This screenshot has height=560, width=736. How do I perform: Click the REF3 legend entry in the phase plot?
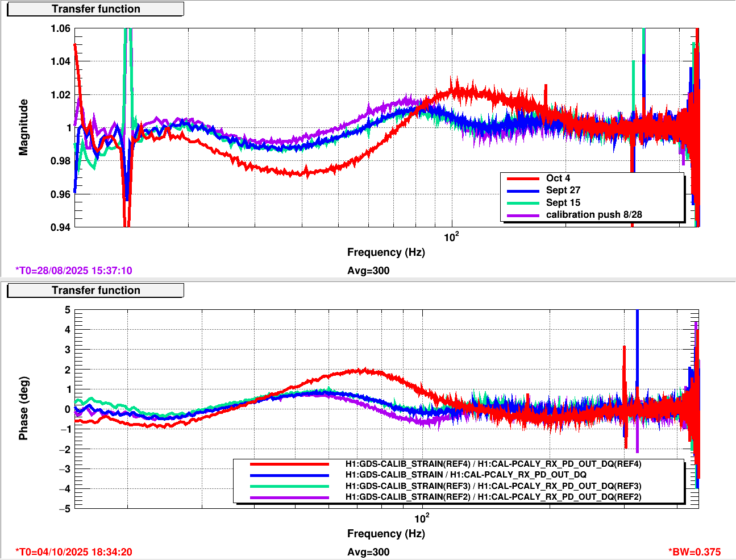[493, 486]
